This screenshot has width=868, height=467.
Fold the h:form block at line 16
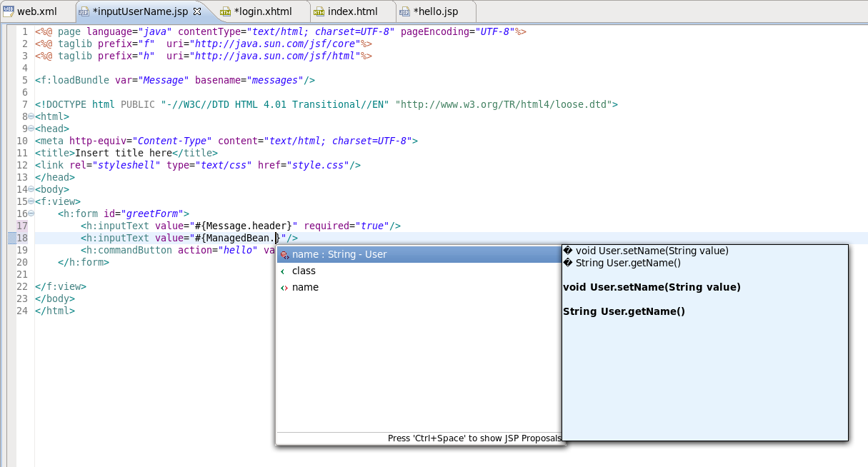coord(31,214)
